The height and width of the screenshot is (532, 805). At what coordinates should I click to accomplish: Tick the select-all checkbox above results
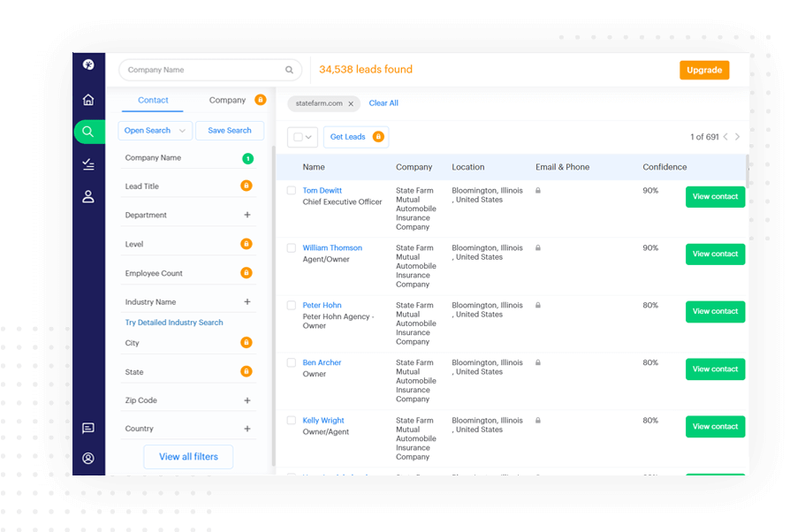pos(297,137)
